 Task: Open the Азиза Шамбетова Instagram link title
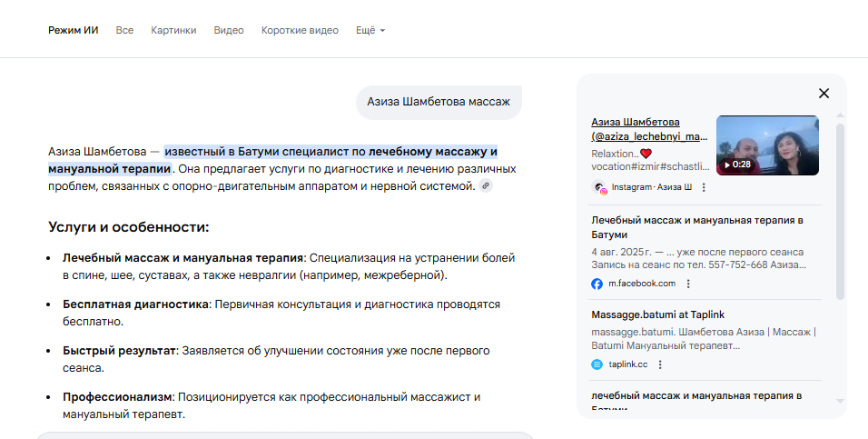click(x=648, y=129)
